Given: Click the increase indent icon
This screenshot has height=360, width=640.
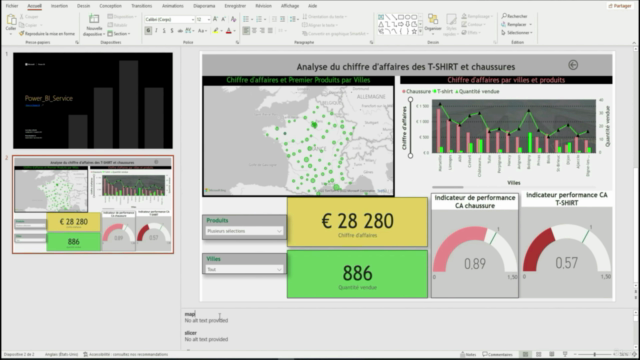Looking at the screenshot, I should (x=282, y=19).
